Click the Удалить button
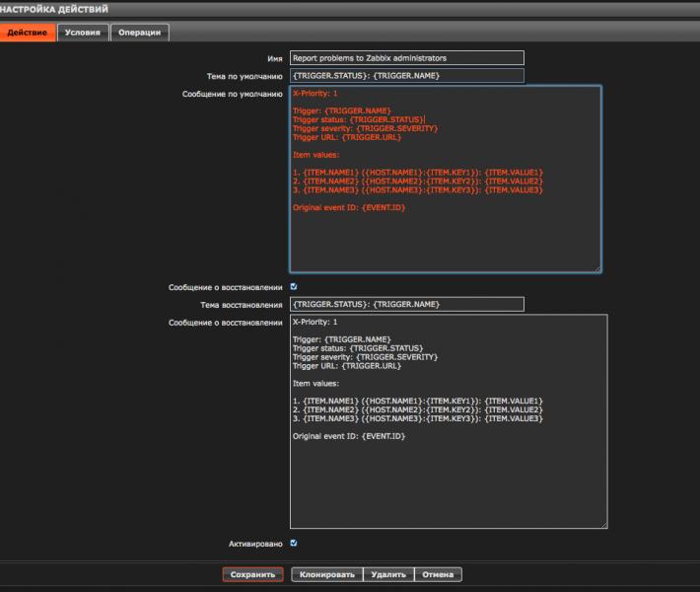This screenshot has height=592, width=700. (x=388, y=574)
